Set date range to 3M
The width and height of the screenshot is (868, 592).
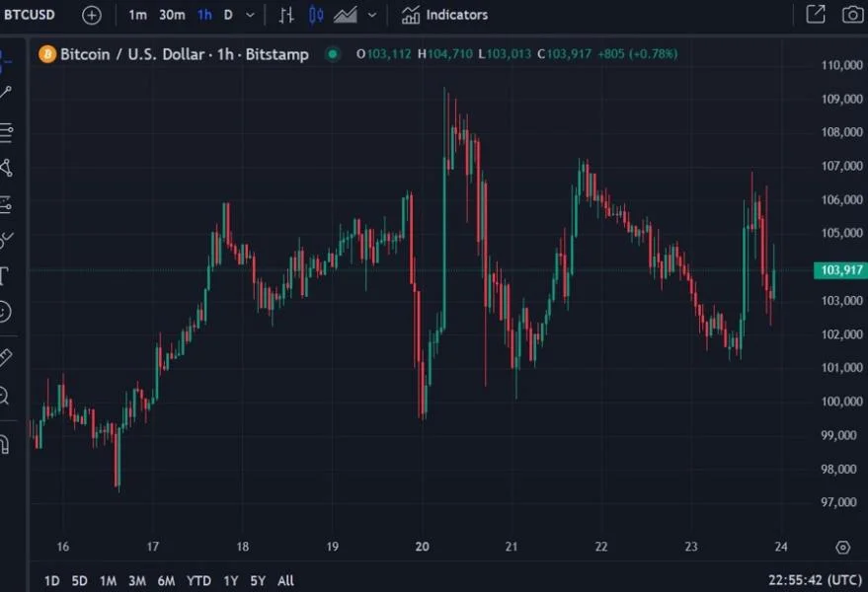pos(137,580)
